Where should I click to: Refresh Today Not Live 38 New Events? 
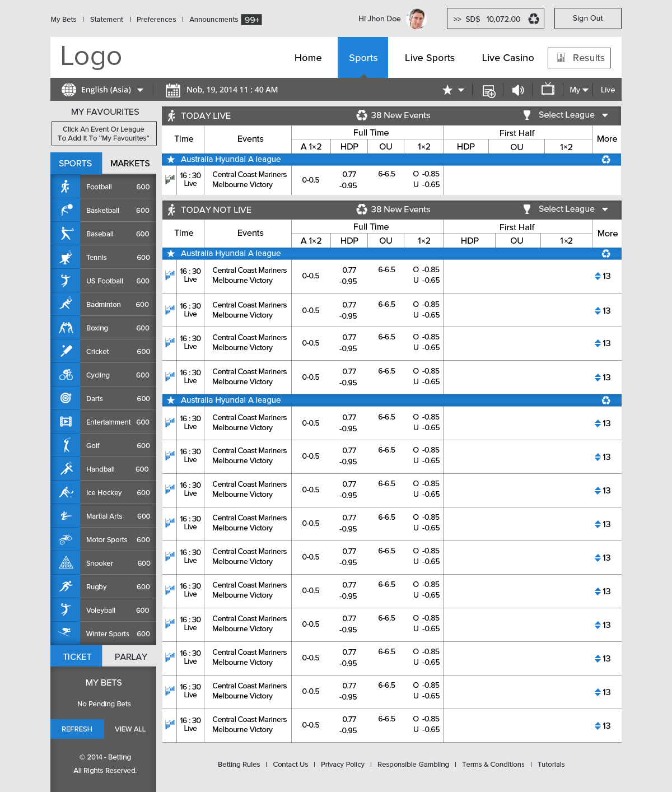[x=362, y=209]
